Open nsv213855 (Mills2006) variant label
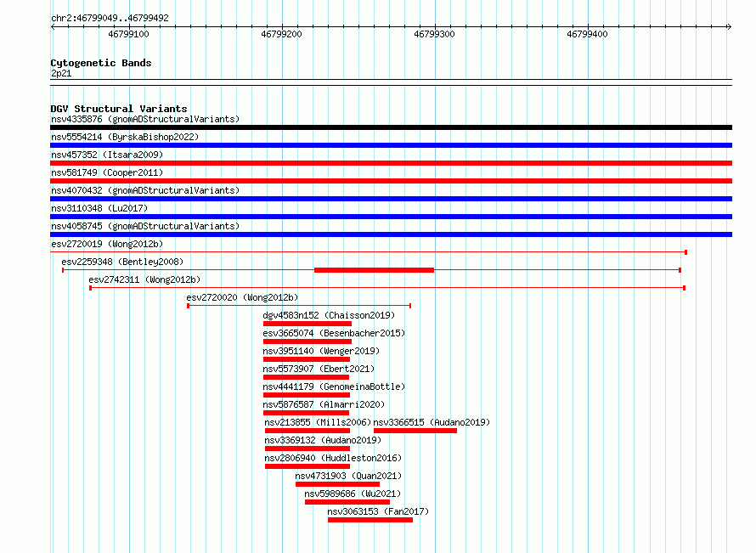This screenshot has width=756, height=553. pyautogui.click(x=319, y=422)
